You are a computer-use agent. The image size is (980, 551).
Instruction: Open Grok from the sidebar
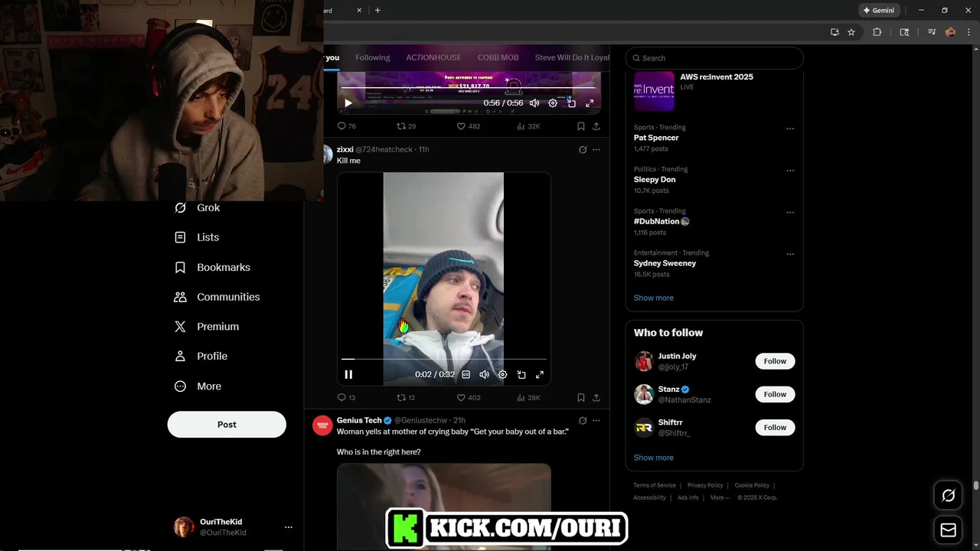coord(197,207)
